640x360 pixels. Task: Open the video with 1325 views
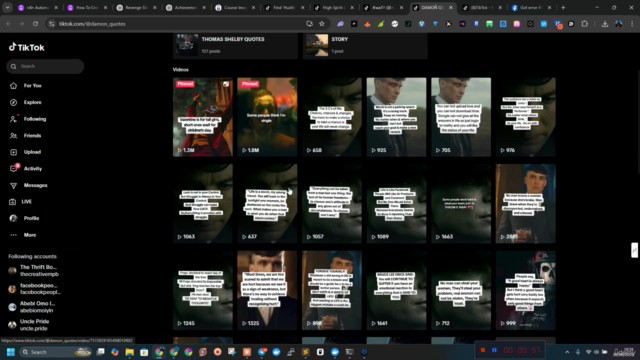[x=267, y=290]
